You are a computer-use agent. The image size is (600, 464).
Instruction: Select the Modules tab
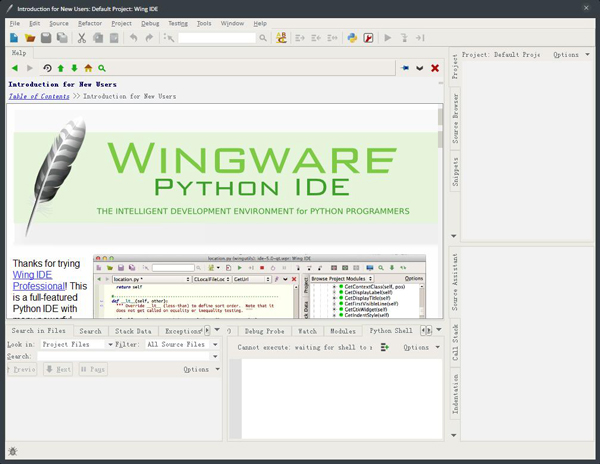[343, 331]
